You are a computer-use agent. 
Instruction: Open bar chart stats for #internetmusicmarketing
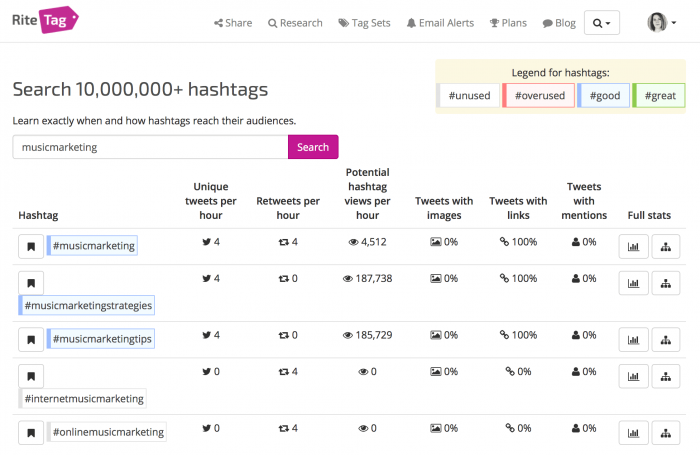633,376
